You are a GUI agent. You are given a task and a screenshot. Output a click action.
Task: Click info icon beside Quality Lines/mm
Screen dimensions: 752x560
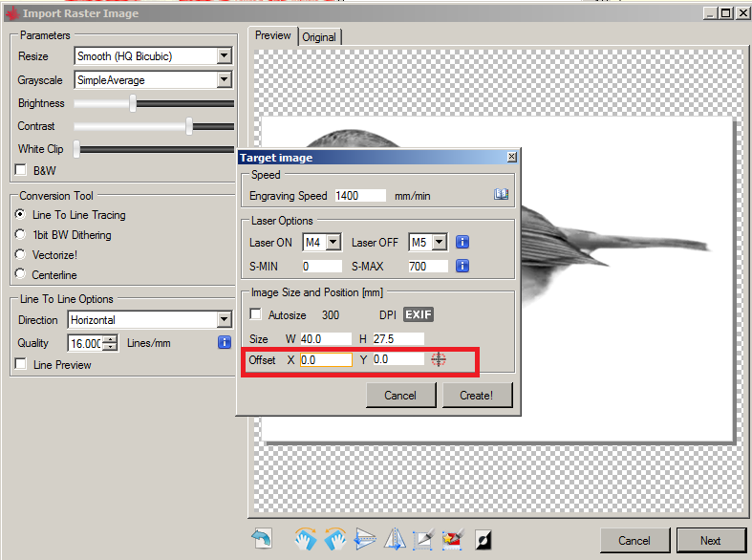(x=225, y=342)
